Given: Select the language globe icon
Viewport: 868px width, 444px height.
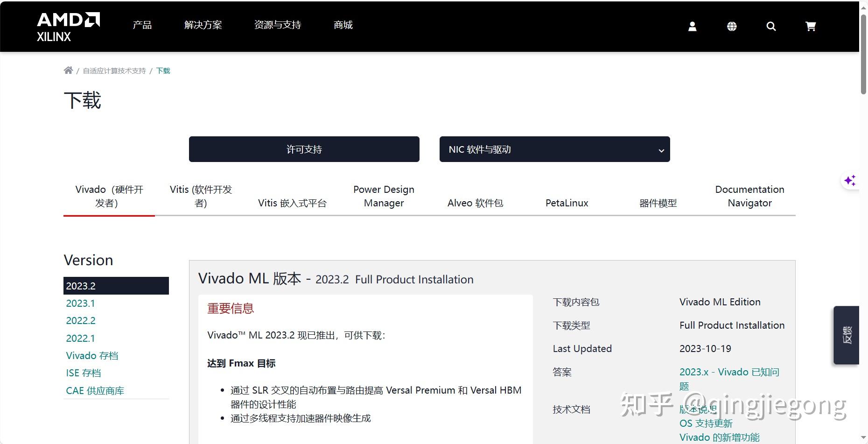Looking at the screenshot, I should (732, 26).
